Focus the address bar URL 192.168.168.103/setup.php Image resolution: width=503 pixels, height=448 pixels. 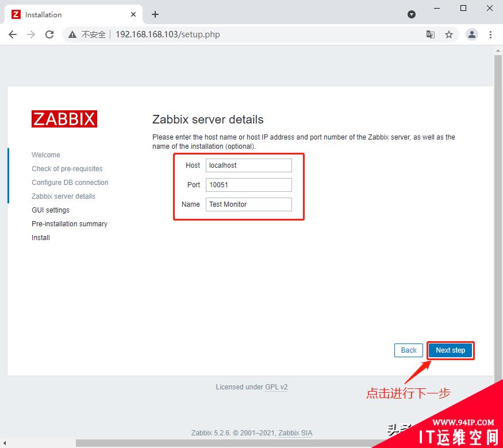pos(168,34)
